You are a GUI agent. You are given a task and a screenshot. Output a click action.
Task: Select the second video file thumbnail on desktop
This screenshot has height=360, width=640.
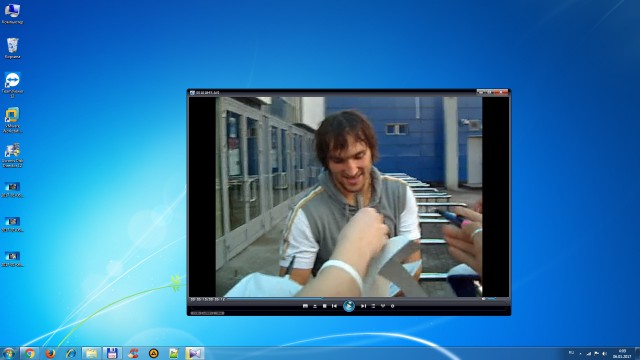point(12,224)
